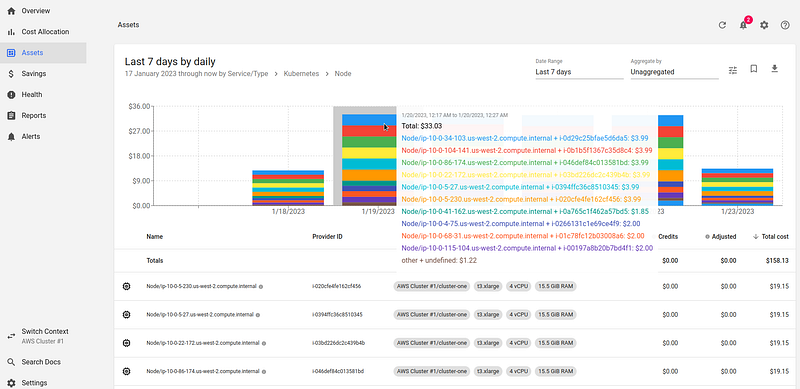This screenshot has height=389, width=800.
Task: Click gear icon beside Node ip-10-0-5-27
Action: [127, 314]
